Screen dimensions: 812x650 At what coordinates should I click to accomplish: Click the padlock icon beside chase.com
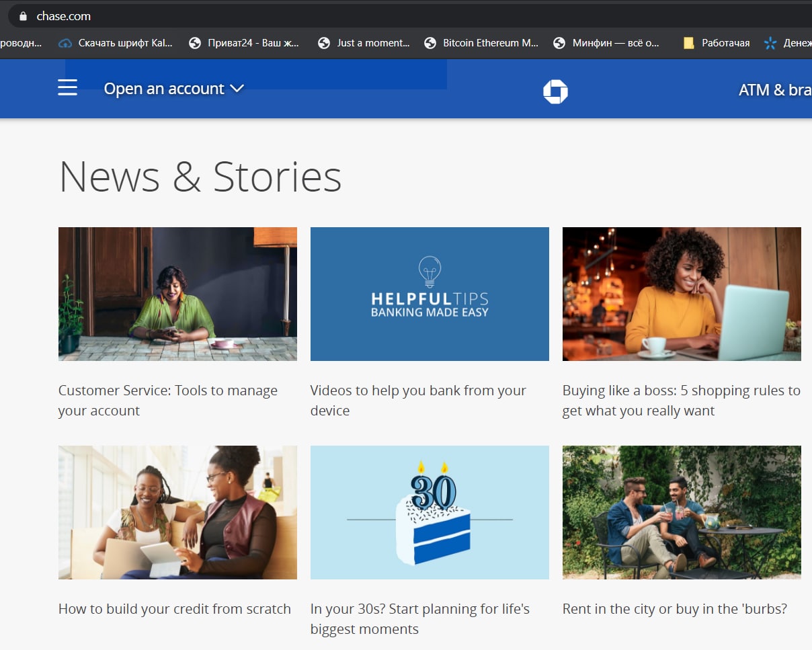pyautogui.click(x=24, y=15)
